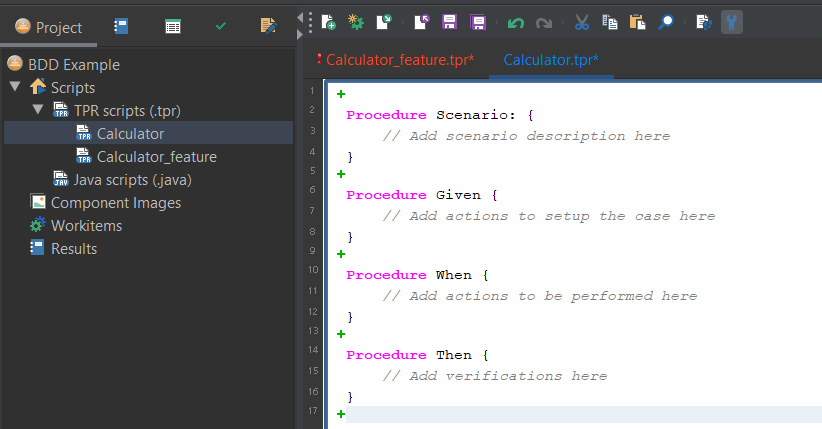This screenshot has height=429, width=822.
Task: Click the magnifying glass Find icon
Action: (665, 21)
